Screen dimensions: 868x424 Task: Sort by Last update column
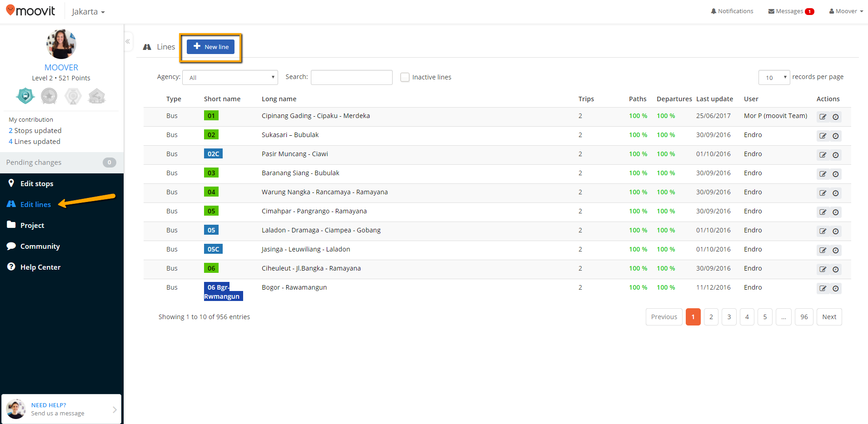[x=714, y=99]
